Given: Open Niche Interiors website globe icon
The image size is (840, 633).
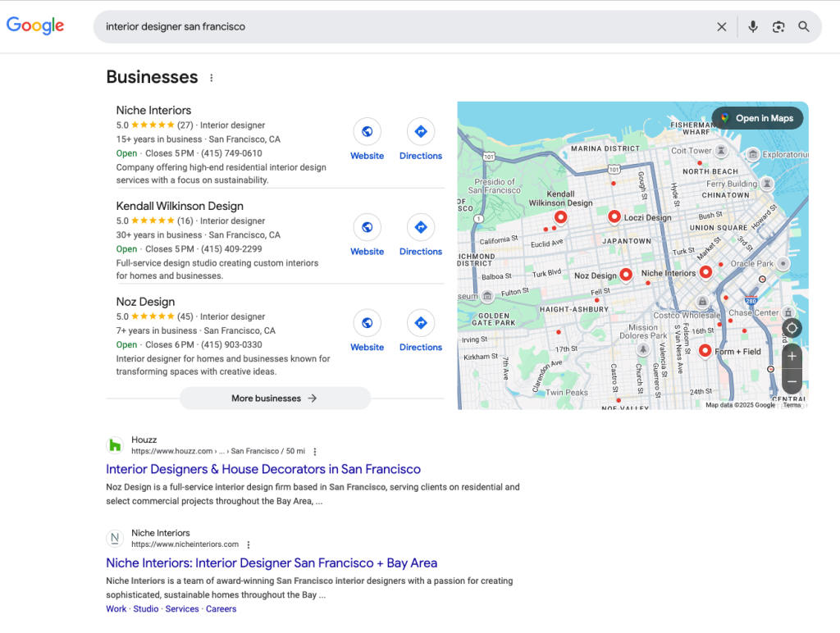Looking at the screenshot, I should coord(367,131).
